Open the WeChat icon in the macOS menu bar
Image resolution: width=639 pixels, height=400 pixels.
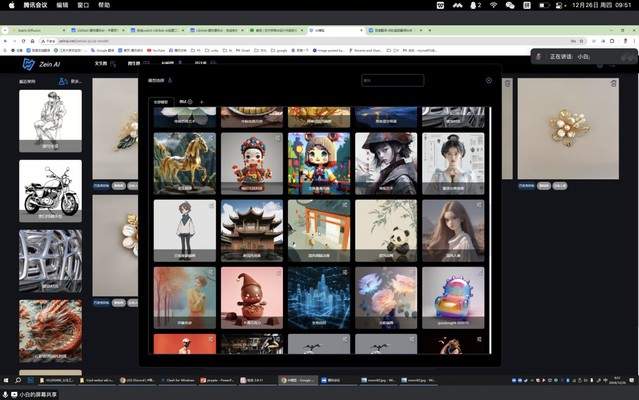click(510, 5)
